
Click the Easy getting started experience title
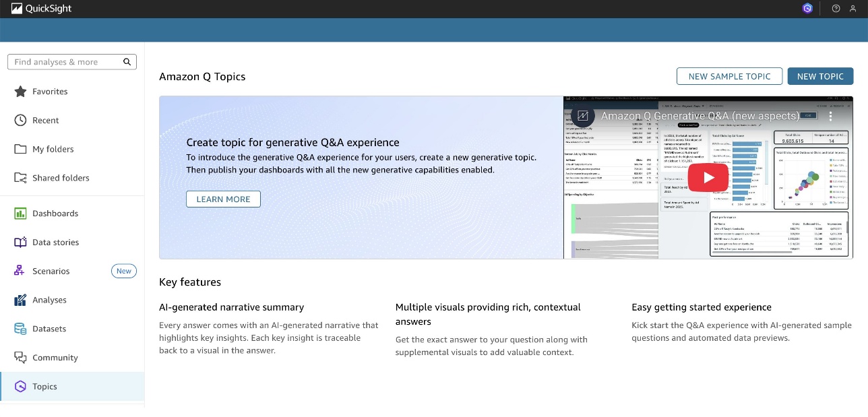tap(702, 307)
